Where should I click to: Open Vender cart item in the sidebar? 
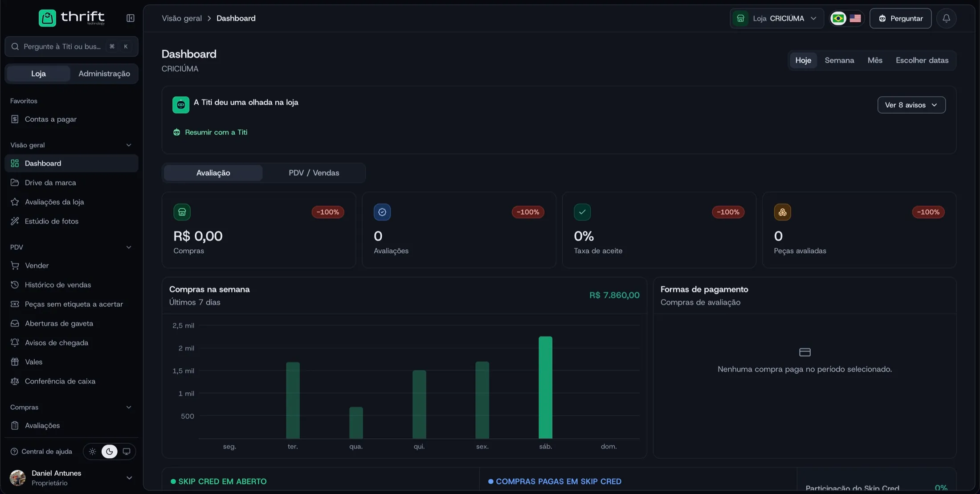tap(71, 266)
